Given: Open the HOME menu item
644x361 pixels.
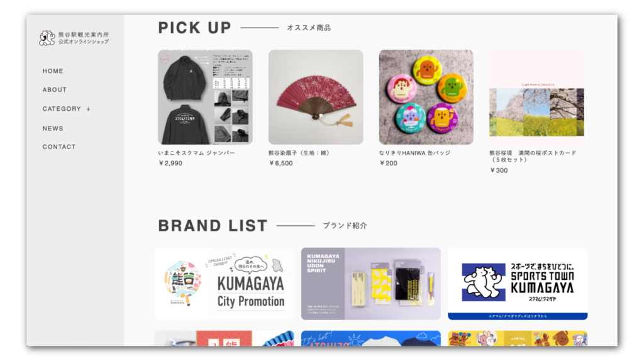Looking at the screenshot, I should coord(53,71).
